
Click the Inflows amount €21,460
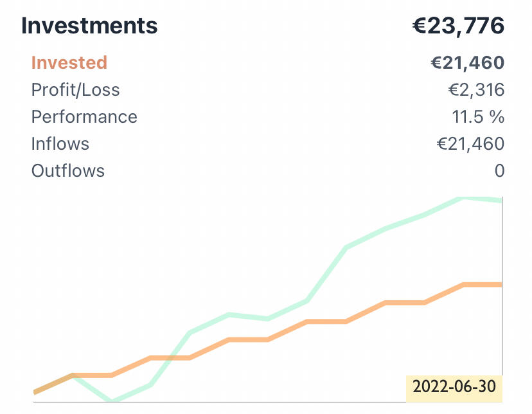(470, 144)
